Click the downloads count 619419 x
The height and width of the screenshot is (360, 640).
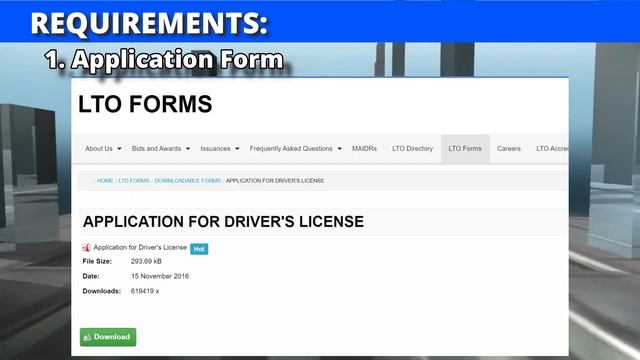(145, 291)
